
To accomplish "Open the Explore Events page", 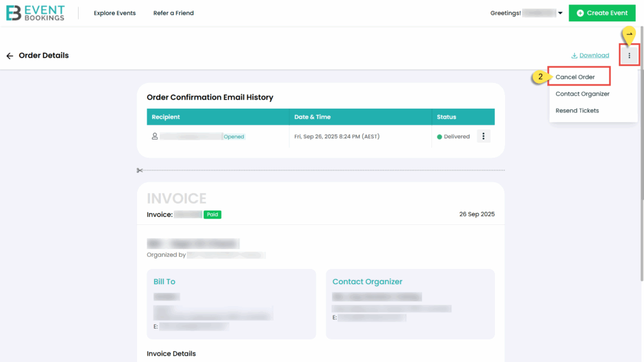I will tap(114, 13).
